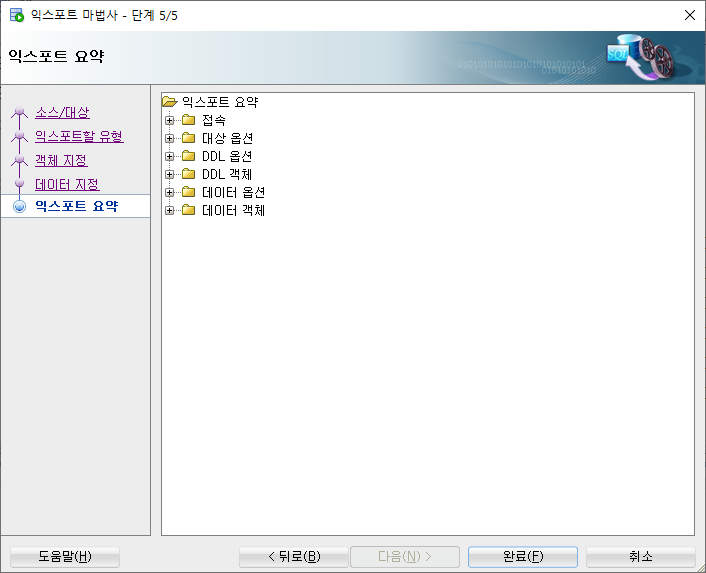
Task: Open help with the 도움말(H) button
Action: click(x=65, y=557)
